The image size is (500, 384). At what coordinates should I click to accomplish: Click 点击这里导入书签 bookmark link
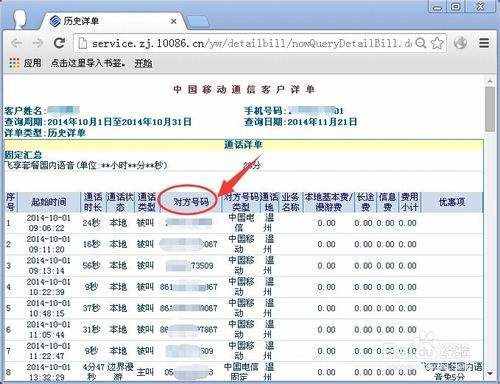click(x=88, y=63)
